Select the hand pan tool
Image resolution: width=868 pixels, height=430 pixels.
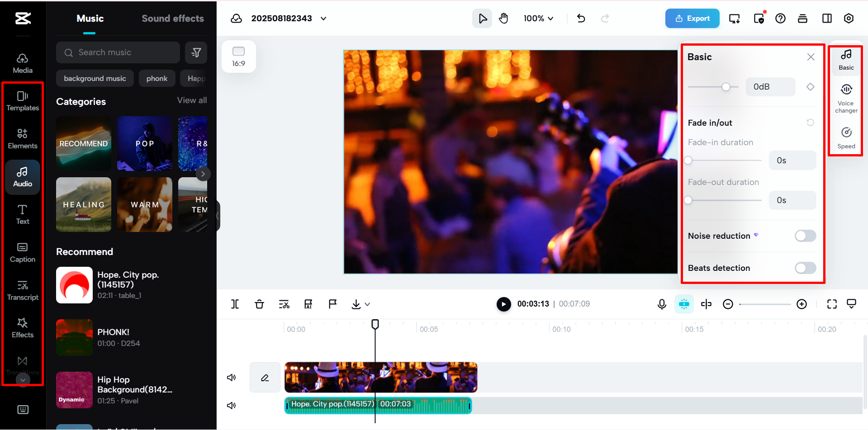(x=503, y=19)
